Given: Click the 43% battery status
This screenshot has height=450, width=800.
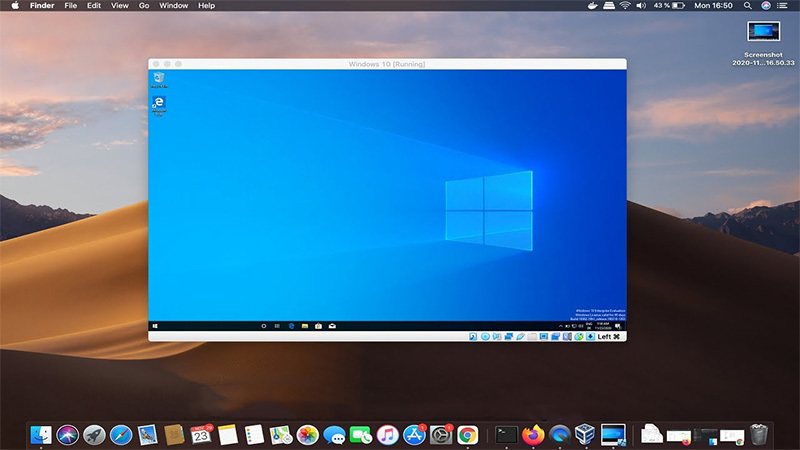Looking at the screenshot, I should click(669, 6).
